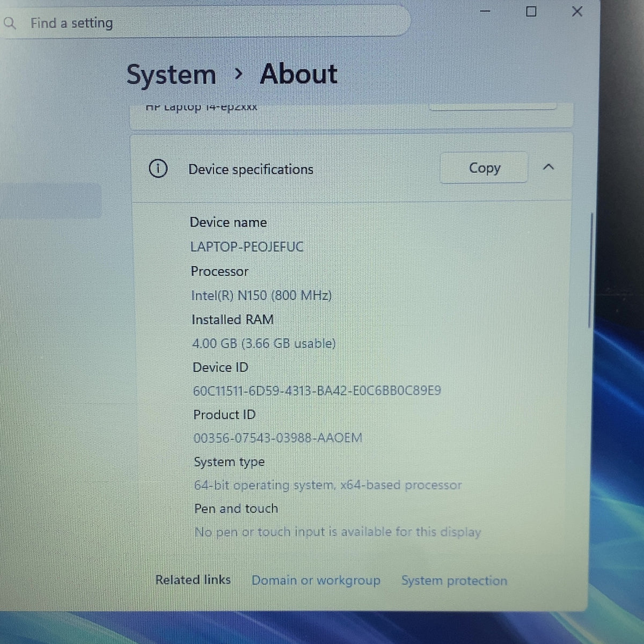Screen dimensions: 644x644
Task: Click the Processor label
Action: (219, 272)
